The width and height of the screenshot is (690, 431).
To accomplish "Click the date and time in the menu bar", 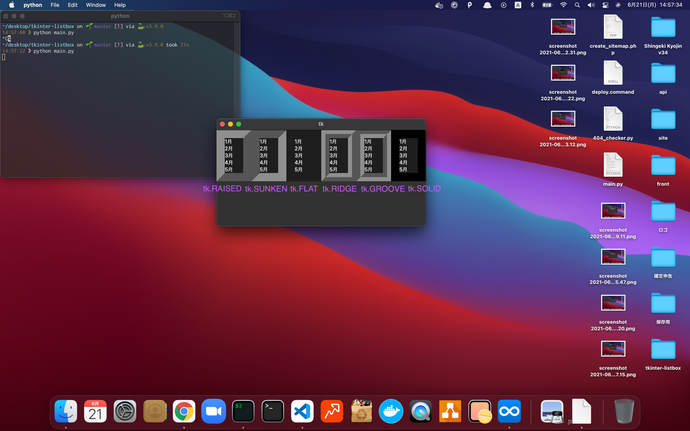I will tap(655, 5).
